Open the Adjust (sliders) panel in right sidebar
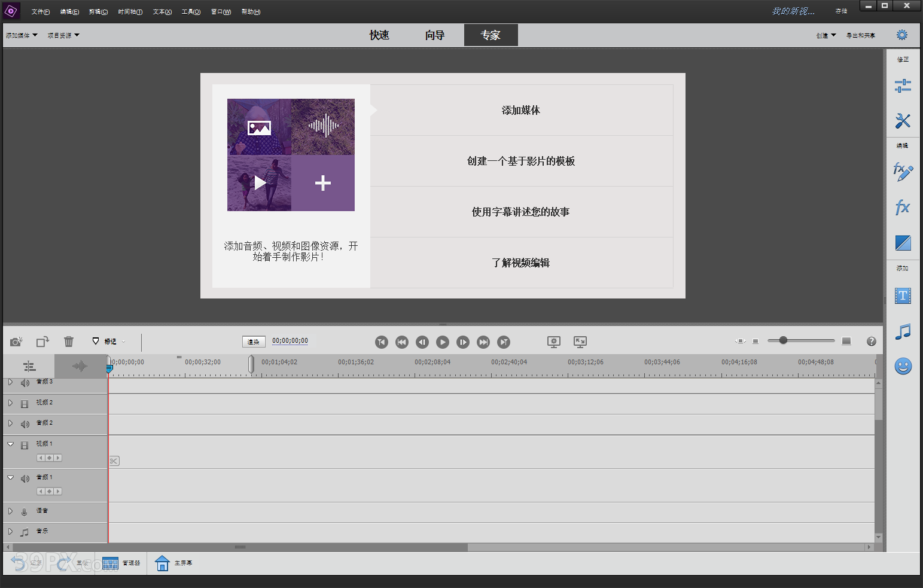This screenshot has height=588, width=923. point(903,86)
